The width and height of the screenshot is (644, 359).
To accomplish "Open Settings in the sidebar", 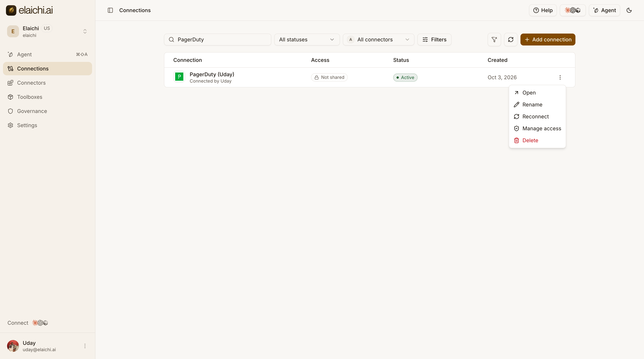I will click(x=48, y=125).
